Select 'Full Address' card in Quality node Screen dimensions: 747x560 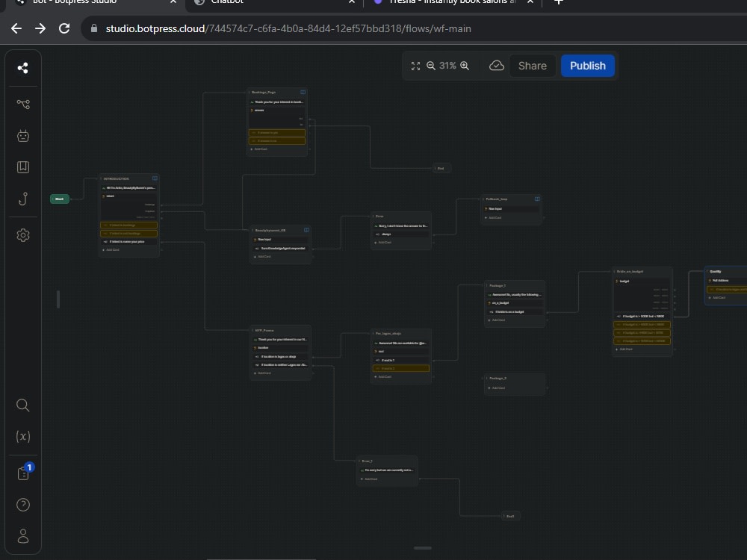pos(727,281)
